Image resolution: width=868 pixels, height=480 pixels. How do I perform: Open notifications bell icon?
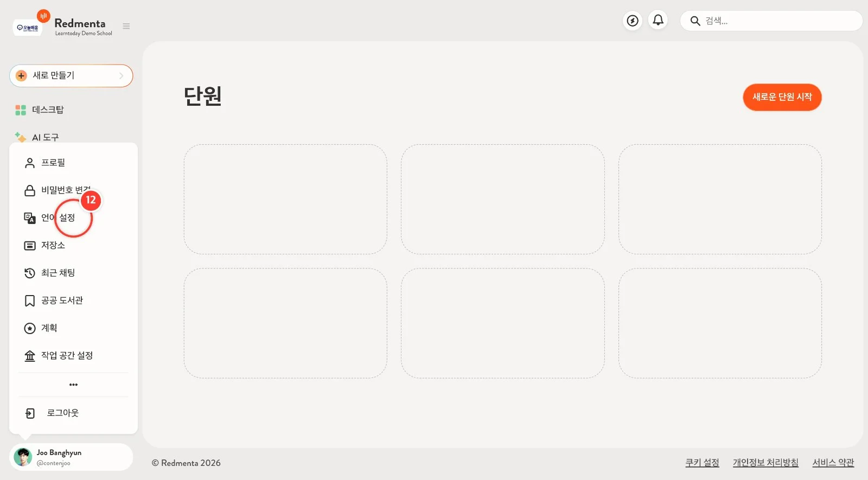point(658,21)
